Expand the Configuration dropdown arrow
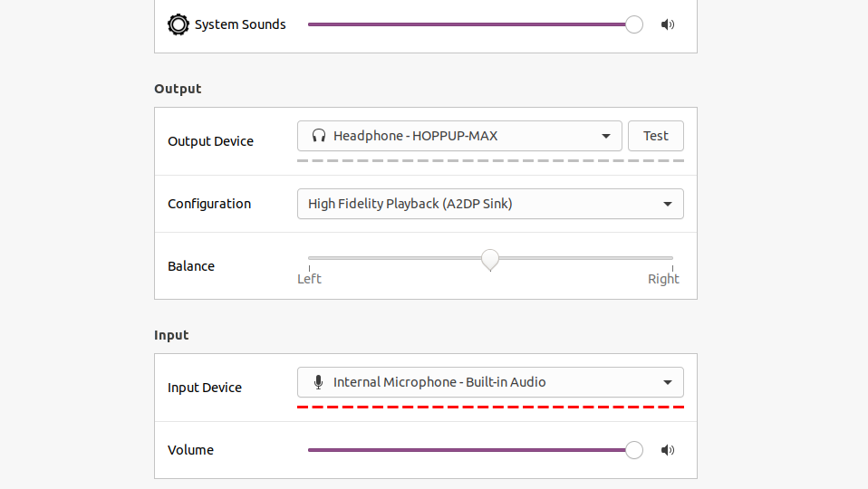The height and width of the screenshot is (489, 868). pos(668,205)
